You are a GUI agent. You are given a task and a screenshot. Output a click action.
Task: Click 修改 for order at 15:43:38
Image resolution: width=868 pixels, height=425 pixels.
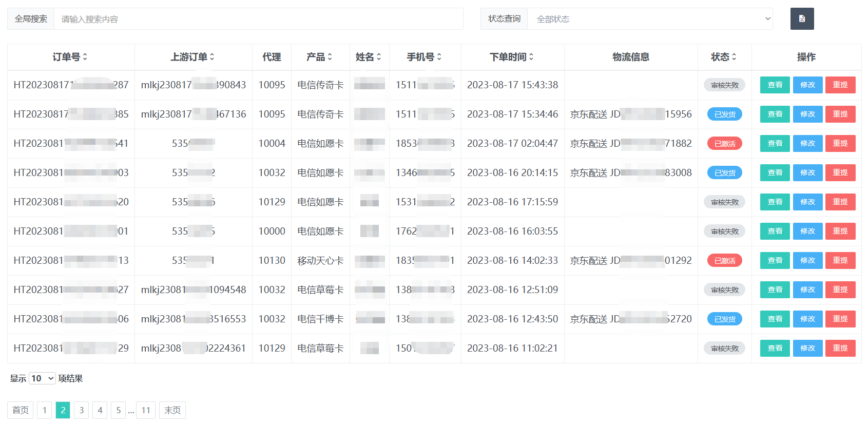click(x=808, y=85)
